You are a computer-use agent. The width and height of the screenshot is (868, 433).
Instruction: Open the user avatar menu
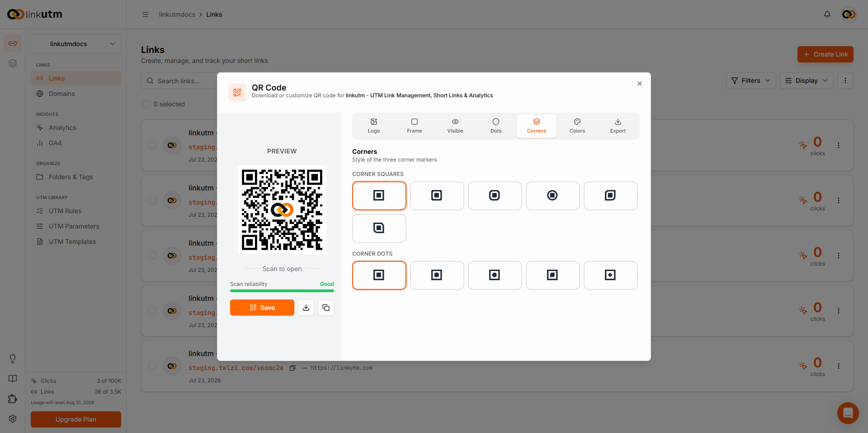(849, 14)
